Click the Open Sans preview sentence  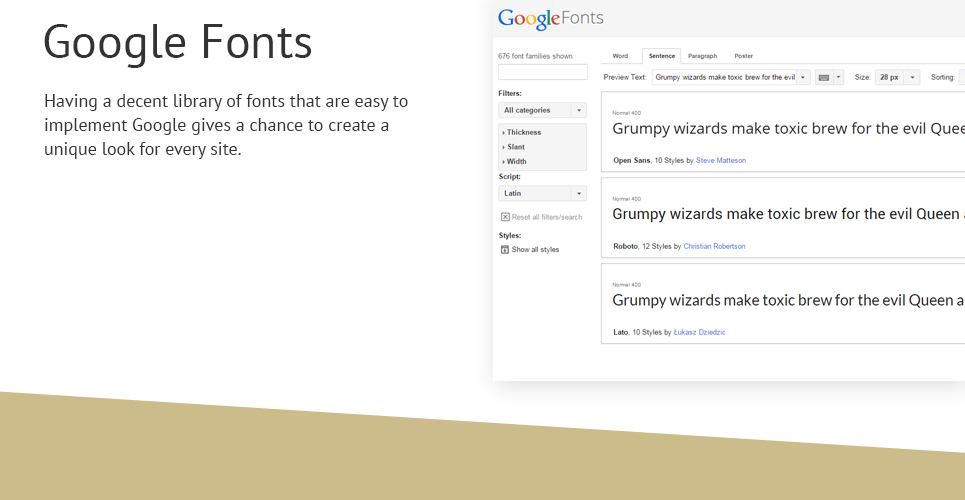pos(788,129)
